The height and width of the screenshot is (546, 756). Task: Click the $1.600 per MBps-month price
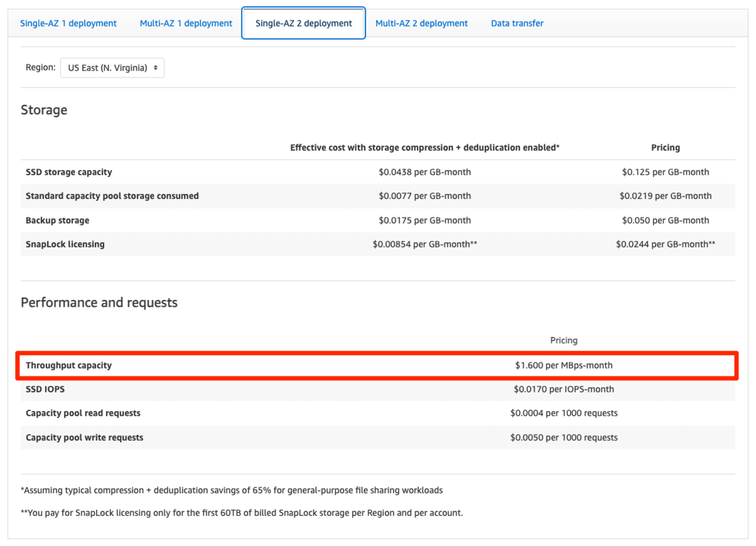click(564, 365)
